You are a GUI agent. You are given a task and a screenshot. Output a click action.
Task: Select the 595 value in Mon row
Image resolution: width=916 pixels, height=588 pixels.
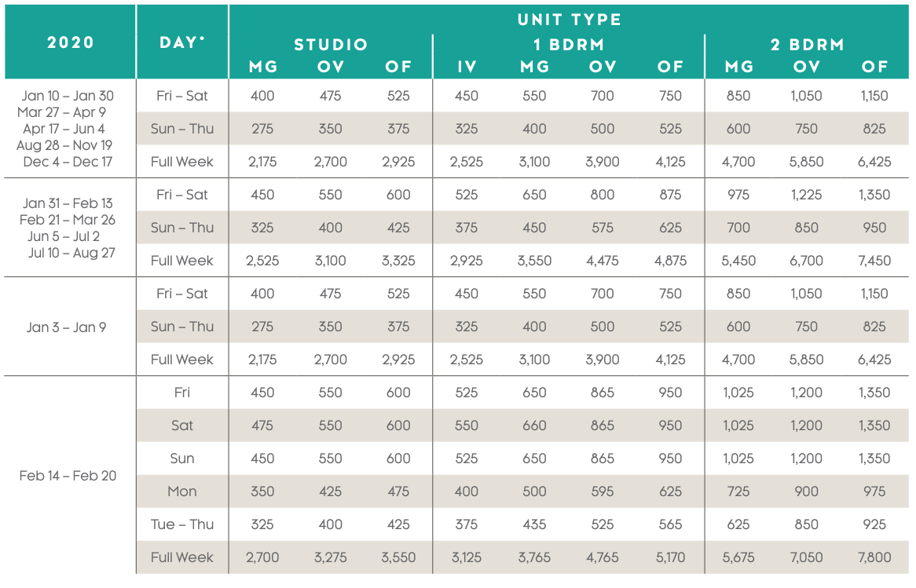(603, 491)
